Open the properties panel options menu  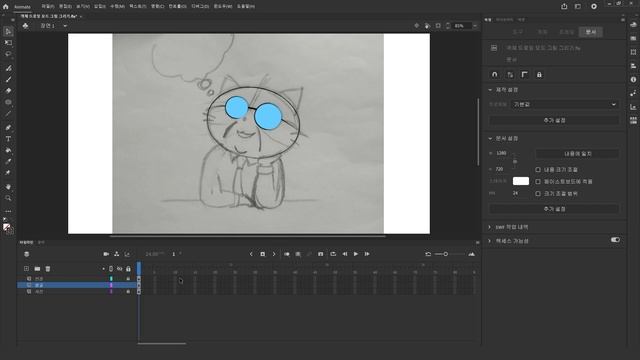pyautogui.click(x=623, y=20)
